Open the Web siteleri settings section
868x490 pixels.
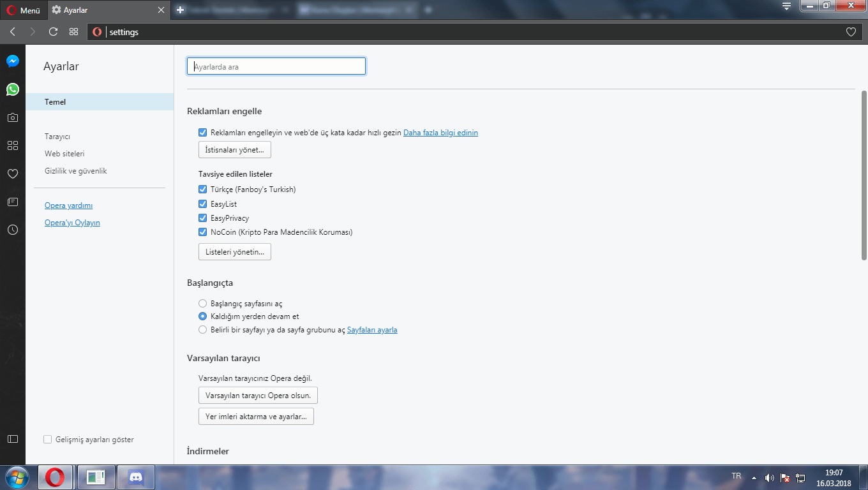(64, 154)
